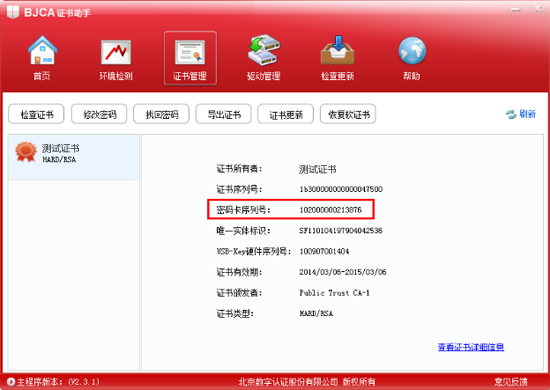550x390 pixels.
Task: Click the 恢复软证书 button
Action: pyautogui.click(x=348, y=114)
